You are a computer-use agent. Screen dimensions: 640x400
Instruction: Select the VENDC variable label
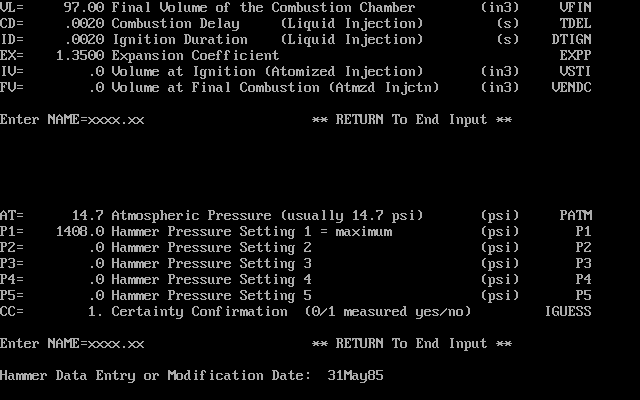(571, 87)
